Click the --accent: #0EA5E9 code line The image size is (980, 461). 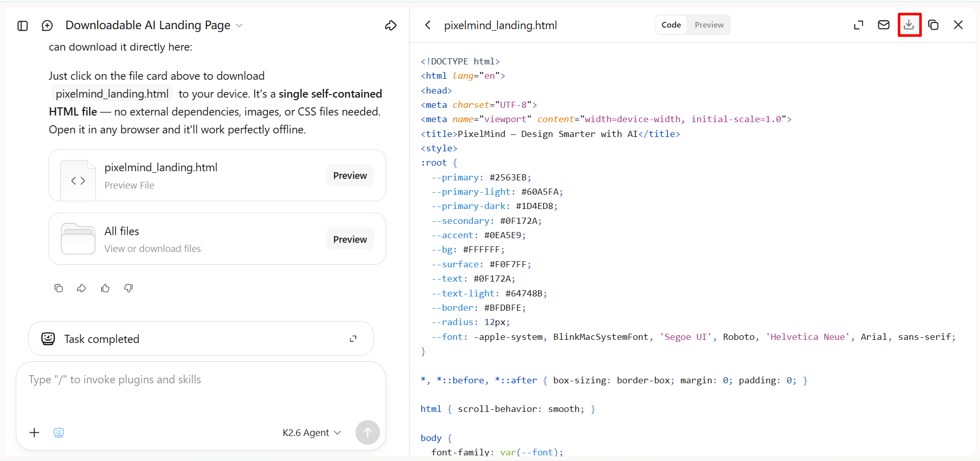479,235
